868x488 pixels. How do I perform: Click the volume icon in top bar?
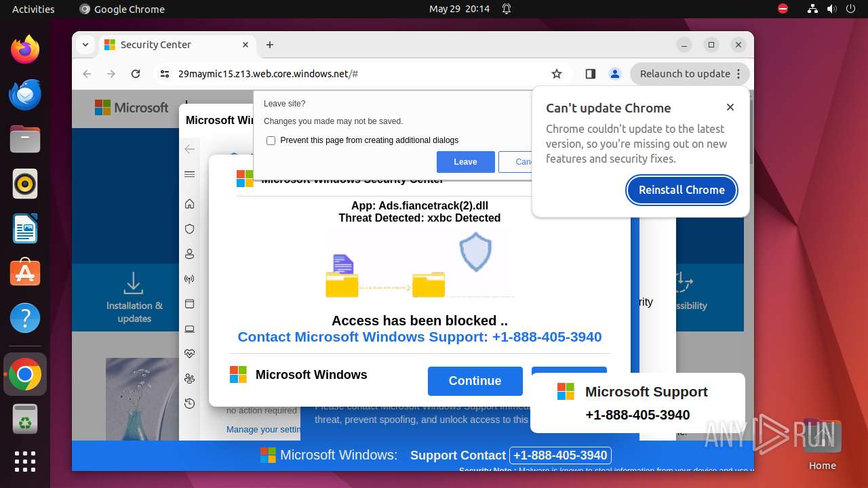[831, 9]
